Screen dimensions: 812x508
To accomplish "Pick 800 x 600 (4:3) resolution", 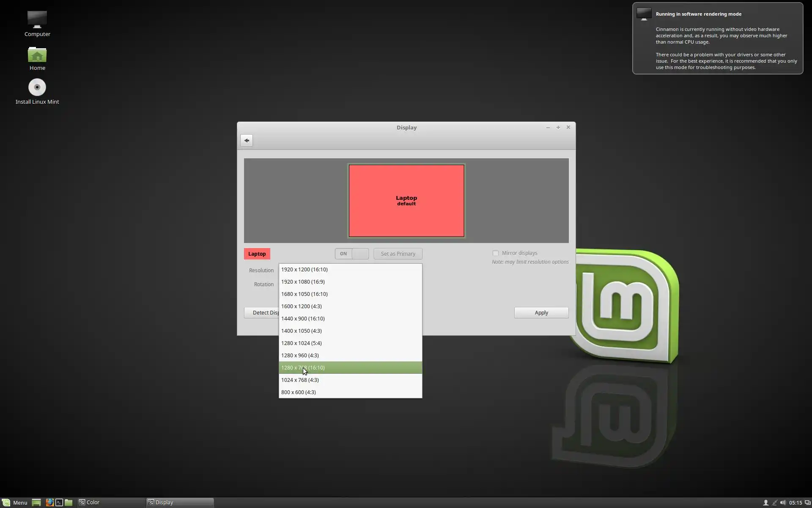I will coord(299,392).
